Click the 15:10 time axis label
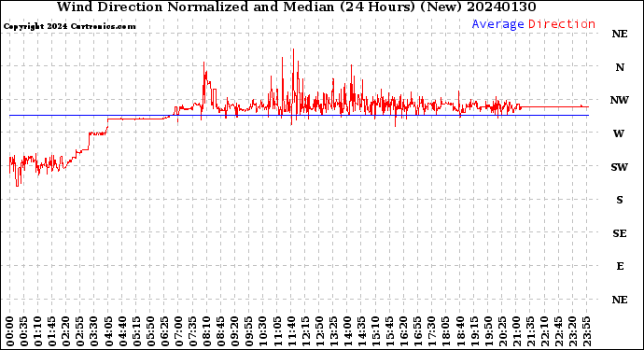The image size is (644, 350). pyautogui.click(x=376, y=331)
